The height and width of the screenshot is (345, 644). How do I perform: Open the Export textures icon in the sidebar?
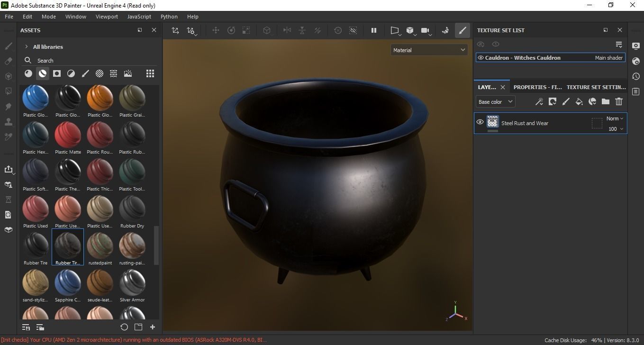point(9,169)
